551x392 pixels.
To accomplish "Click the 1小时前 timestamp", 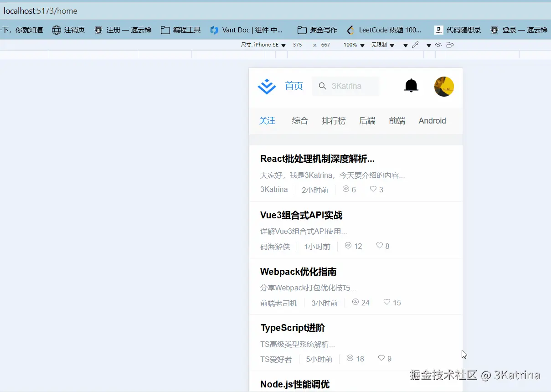I will [317, 247].
